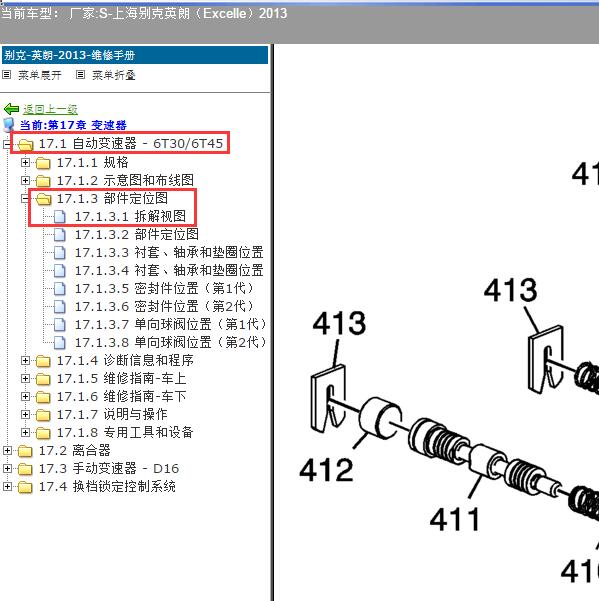The image size is (599, 601).
Task: Select 17.4 换档锁定控制系统 label
Action: [107, 487]
